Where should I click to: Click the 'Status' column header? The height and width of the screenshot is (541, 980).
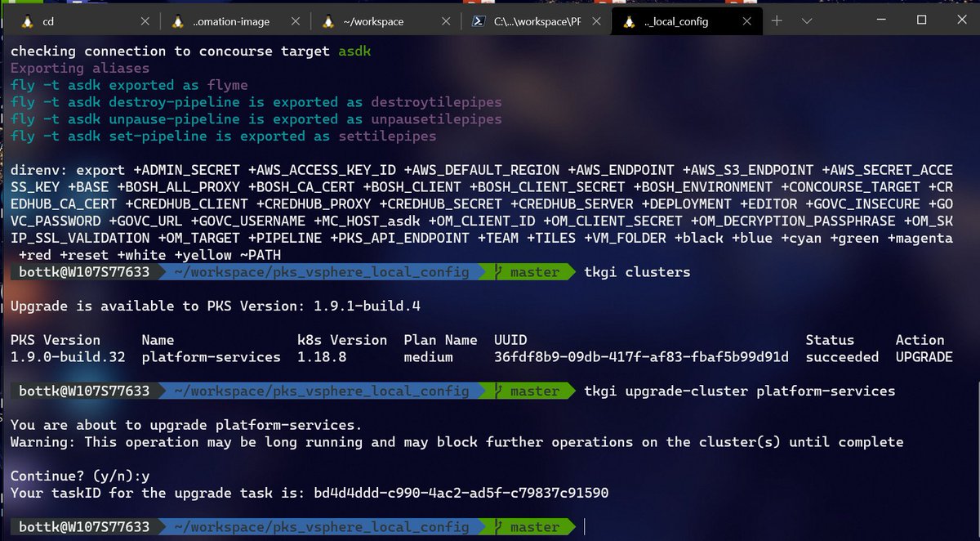830,340
